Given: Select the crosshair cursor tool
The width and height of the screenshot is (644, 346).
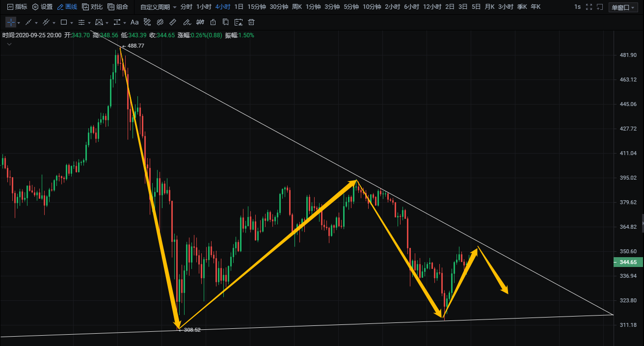Looking at the screenshot, I should click(x=11, y=23).
